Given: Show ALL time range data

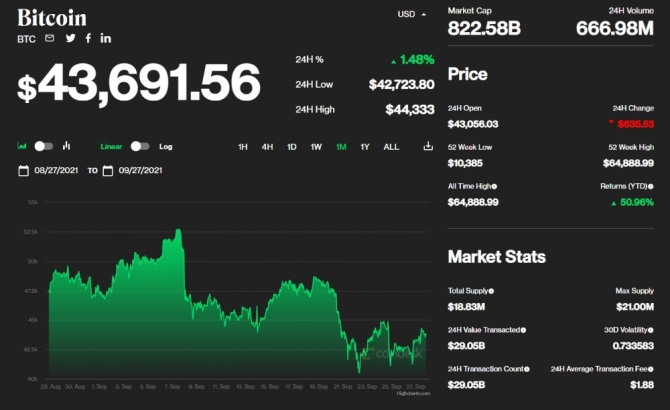Looking at the screenshot, I should pyautogui.click(x=391, y=147).
